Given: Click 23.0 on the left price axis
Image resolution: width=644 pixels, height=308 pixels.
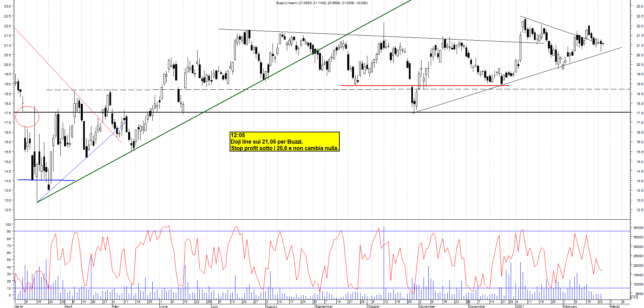Looking at the screenshot, I should click(7, 6).
